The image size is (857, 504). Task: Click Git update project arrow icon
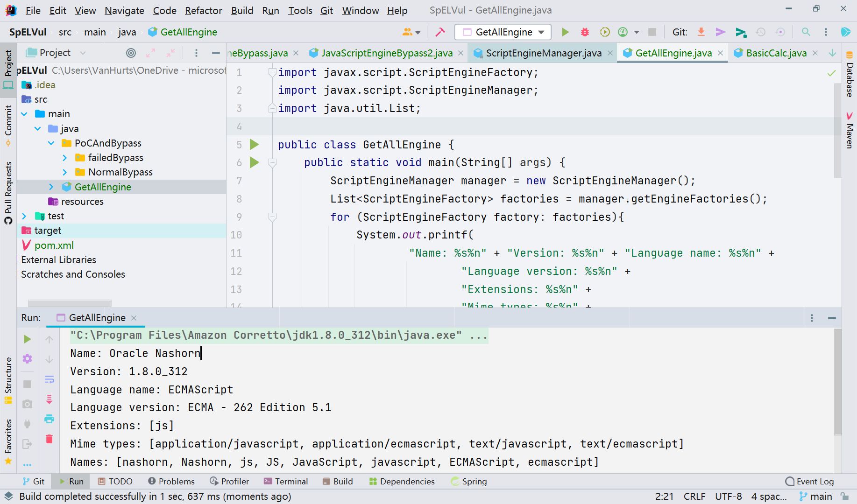point(701,32)
